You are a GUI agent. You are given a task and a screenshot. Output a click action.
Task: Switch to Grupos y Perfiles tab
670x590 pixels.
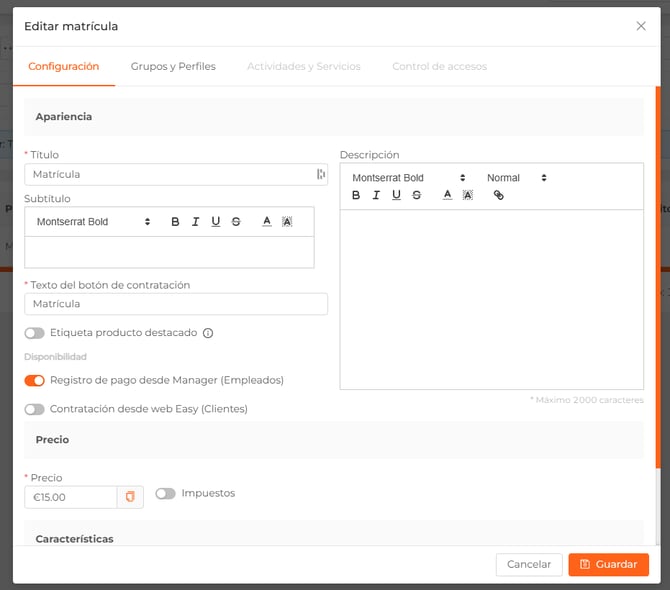tap(173, 67)
